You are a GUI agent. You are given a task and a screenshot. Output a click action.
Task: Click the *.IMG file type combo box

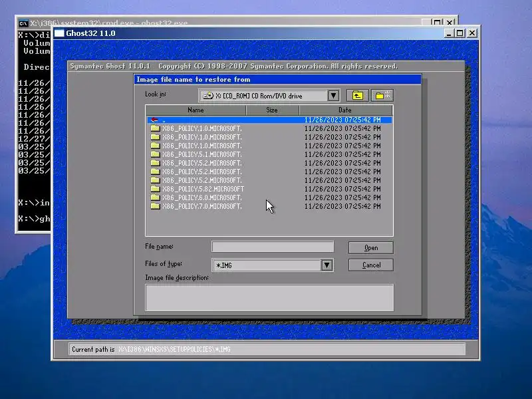click(273, 265)
